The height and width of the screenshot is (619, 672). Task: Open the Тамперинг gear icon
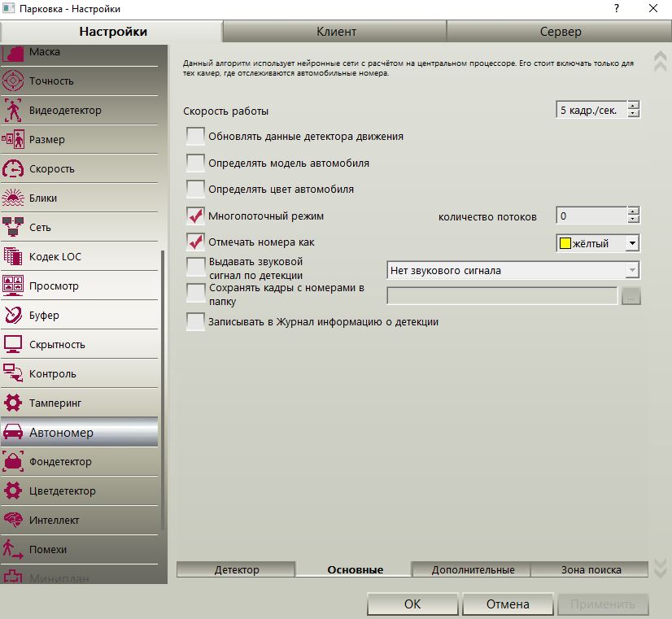[13, 403]
